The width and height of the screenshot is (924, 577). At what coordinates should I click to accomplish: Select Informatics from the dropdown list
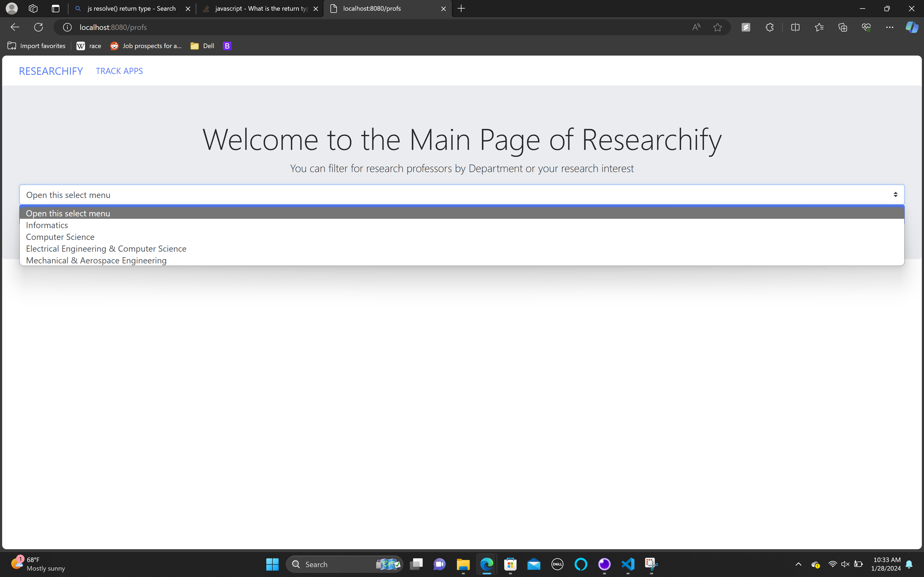pyautogui.click(x=47, y=225)
